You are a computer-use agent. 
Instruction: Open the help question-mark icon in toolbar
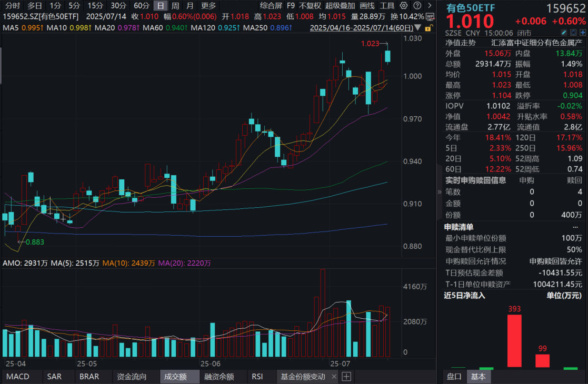coord(417,6)
